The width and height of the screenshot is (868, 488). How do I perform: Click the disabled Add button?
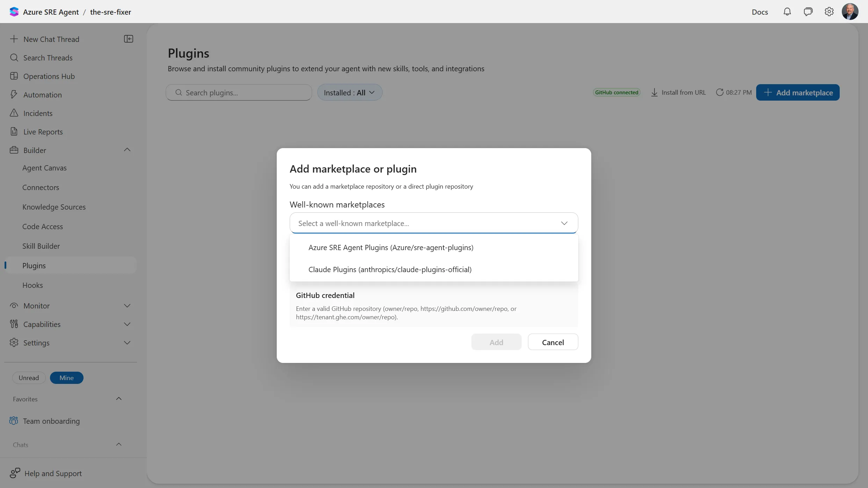(496, 342)
